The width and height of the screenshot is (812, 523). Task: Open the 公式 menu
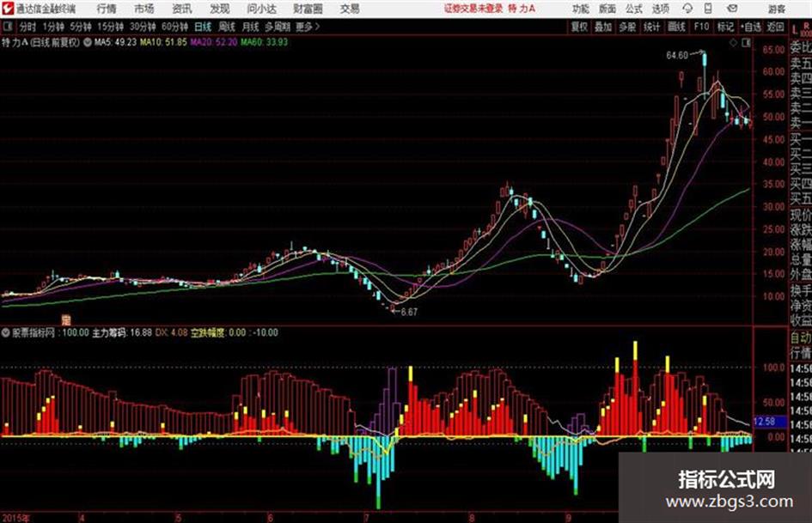tap(634, 9)
